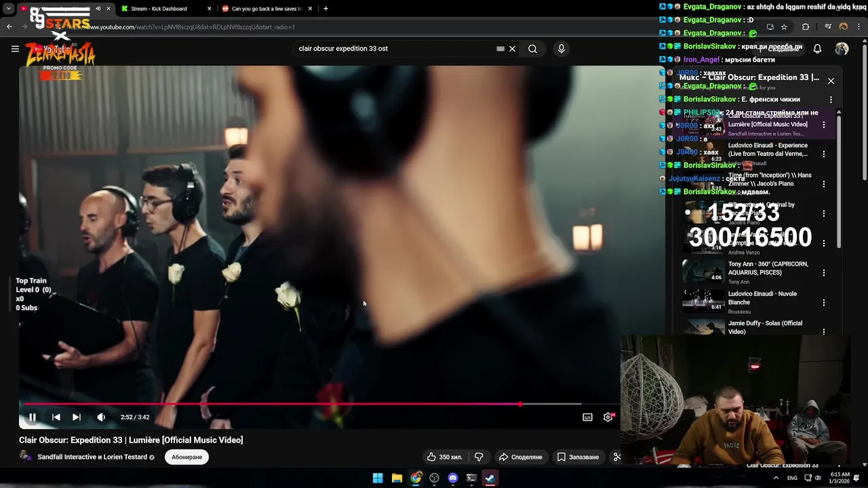Open options for Jamie Duffy Solas item
This screenshot has height=488, width=868.
pyautogui.click(x=824, y=332)
